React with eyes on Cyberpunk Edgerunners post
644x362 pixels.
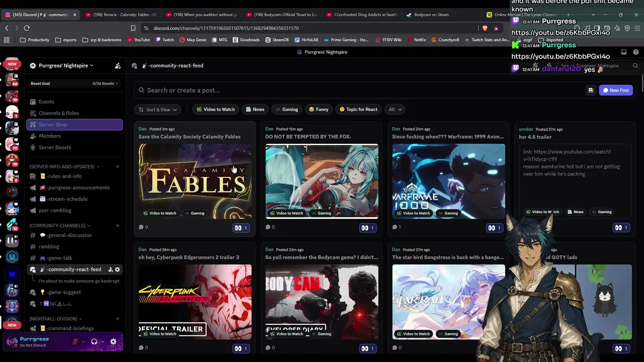coord(242,348)
